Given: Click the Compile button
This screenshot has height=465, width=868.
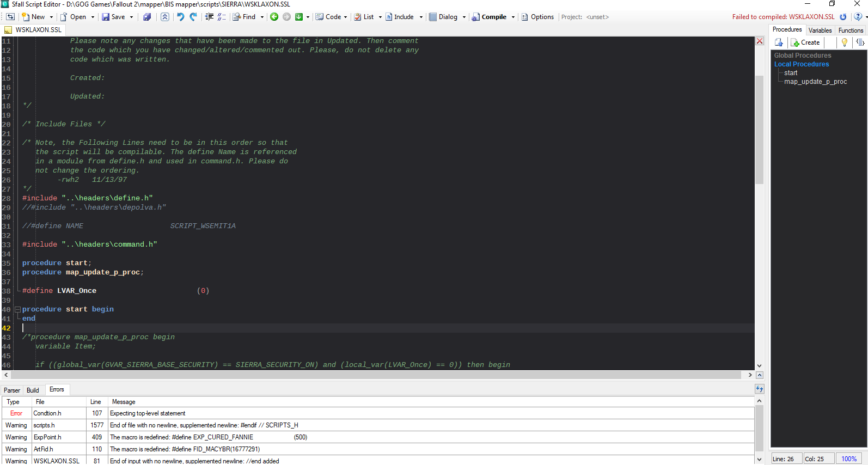Looking at the screenshot, I should [489, 17].
